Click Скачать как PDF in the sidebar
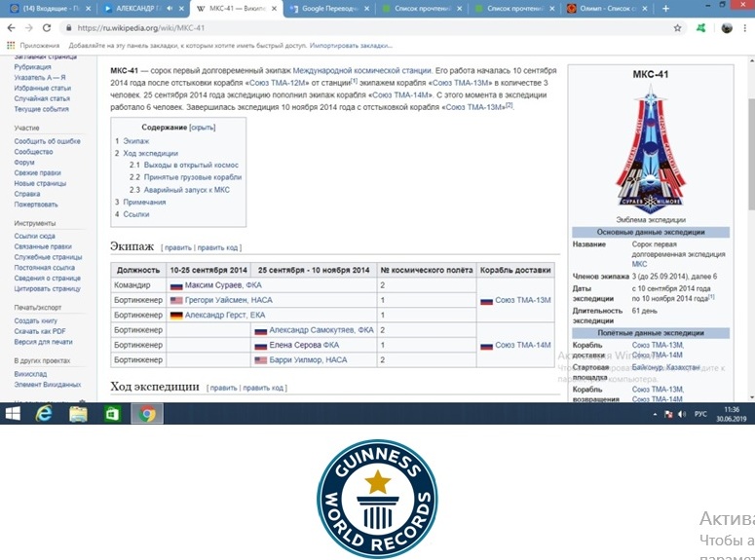This screenshot has width=755, height=560. [x=40, y=331]
